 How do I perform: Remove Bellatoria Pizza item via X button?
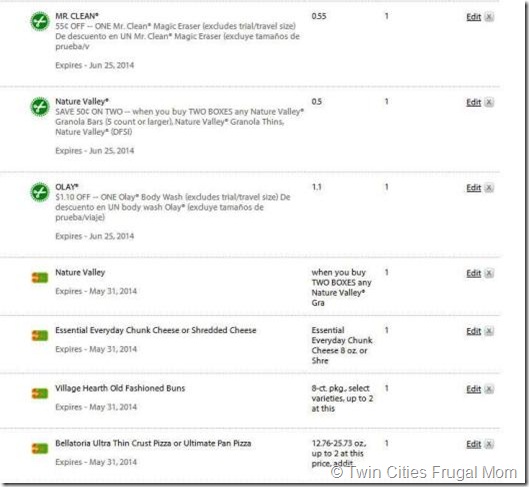[x=489, y=444]
